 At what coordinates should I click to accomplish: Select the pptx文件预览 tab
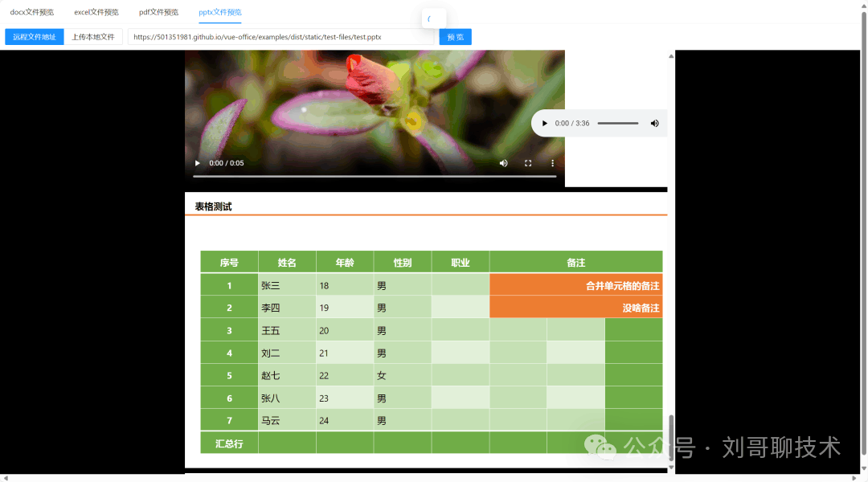[x=220, y=12]
